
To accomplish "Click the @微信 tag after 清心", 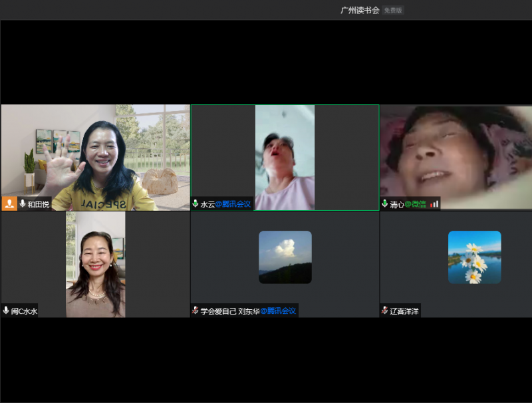I will 417,203.
